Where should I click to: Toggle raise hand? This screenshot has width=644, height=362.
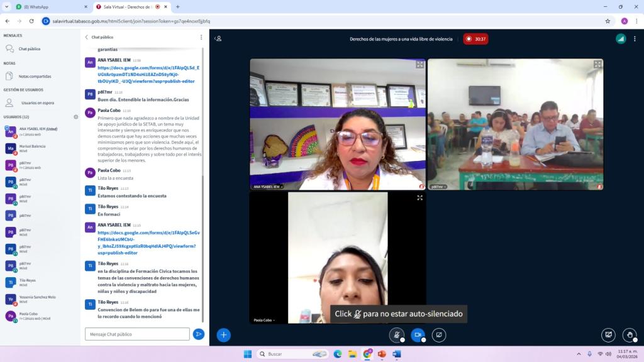point(629,335)
